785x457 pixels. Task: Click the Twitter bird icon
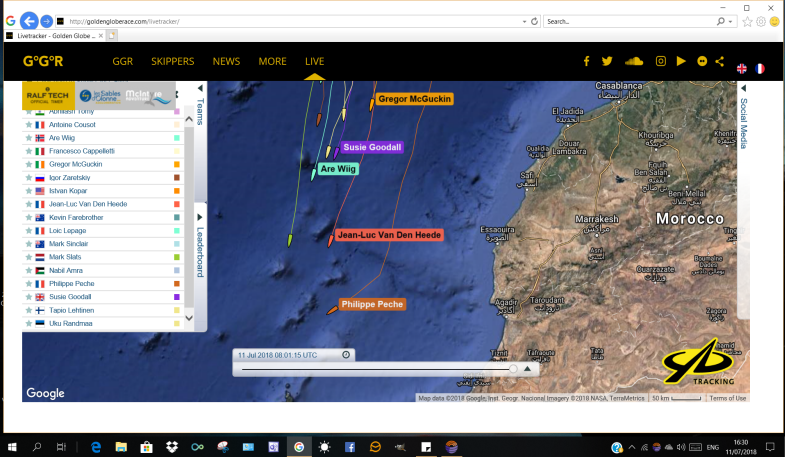[x=607, y=62]
